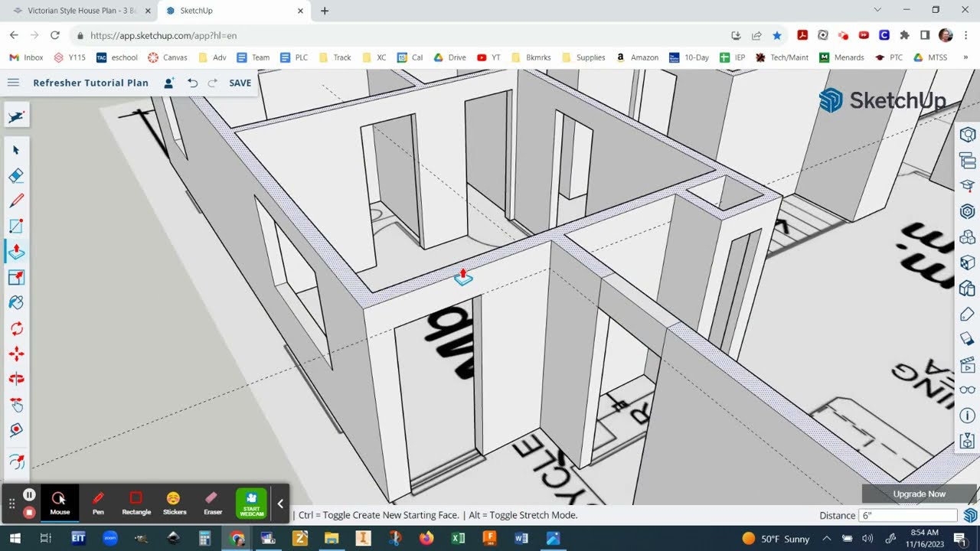Click the Upgrade Now button

[919, 494]
